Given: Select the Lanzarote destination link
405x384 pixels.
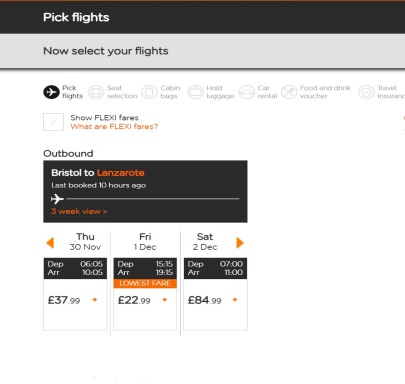Looking at the screenshot, I should pos(121,173).
